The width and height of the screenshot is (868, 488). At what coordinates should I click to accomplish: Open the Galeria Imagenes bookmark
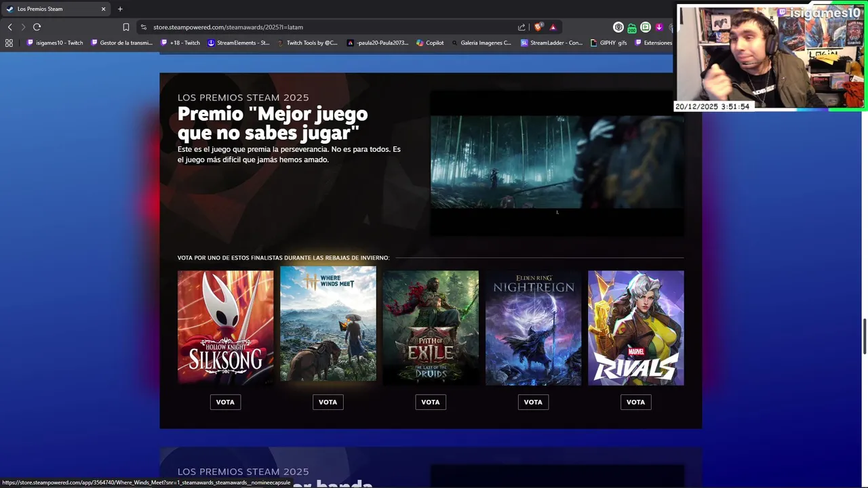tap(481, 43)
